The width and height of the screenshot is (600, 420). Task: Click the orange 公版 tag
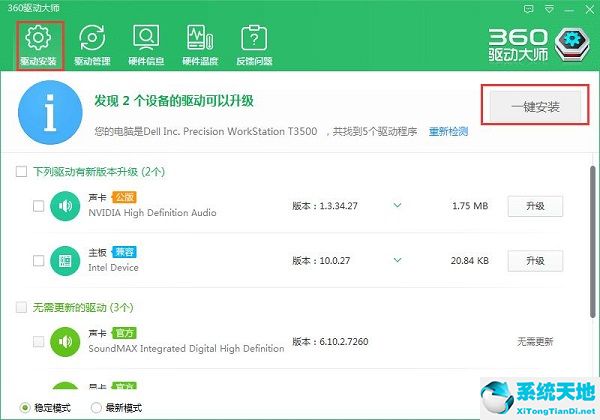click(x=124, y=197)
